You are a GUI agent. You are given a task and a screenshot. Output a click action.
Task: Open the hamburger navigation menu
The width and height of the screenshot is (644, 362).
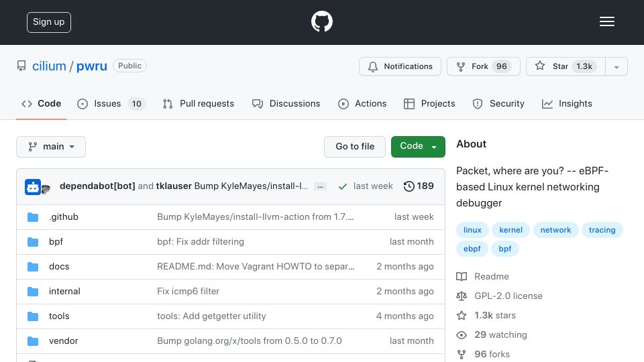(606, 21)
